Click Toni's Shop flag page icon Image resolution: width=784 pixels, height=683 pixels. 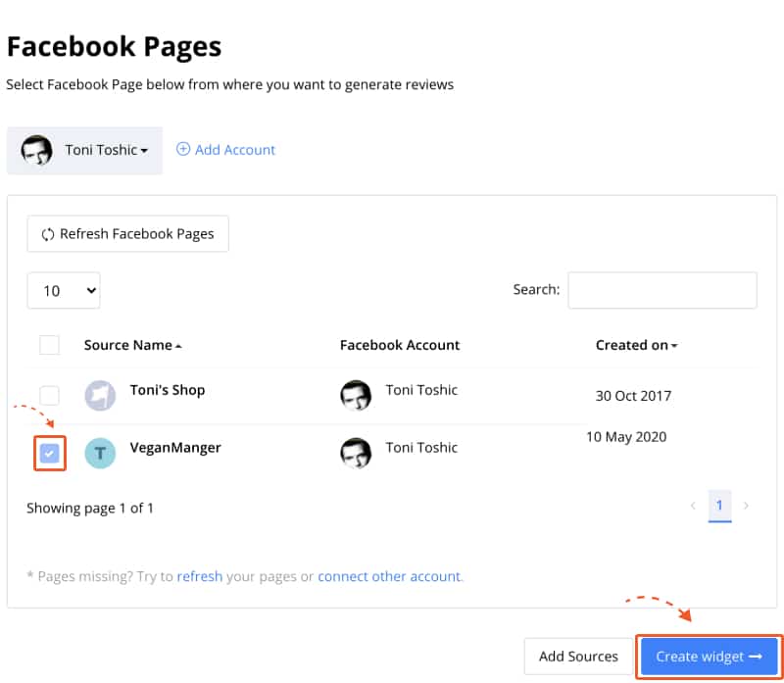100,396
